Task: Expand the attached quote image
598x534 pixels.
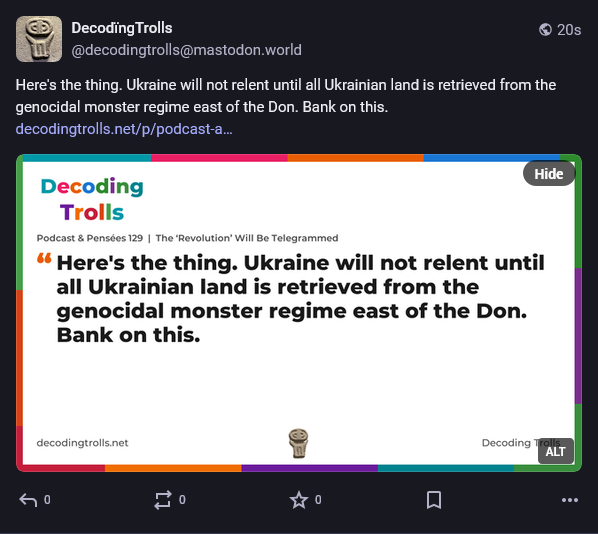Action: click(299, 313)
